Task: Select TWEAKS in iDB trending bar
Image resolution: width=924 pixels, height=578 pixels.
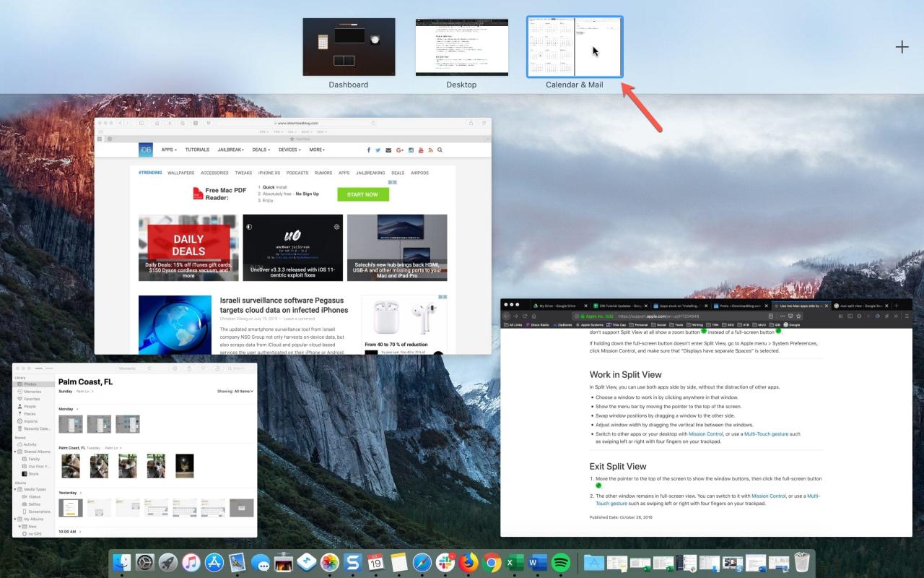Action: (243, 173)
